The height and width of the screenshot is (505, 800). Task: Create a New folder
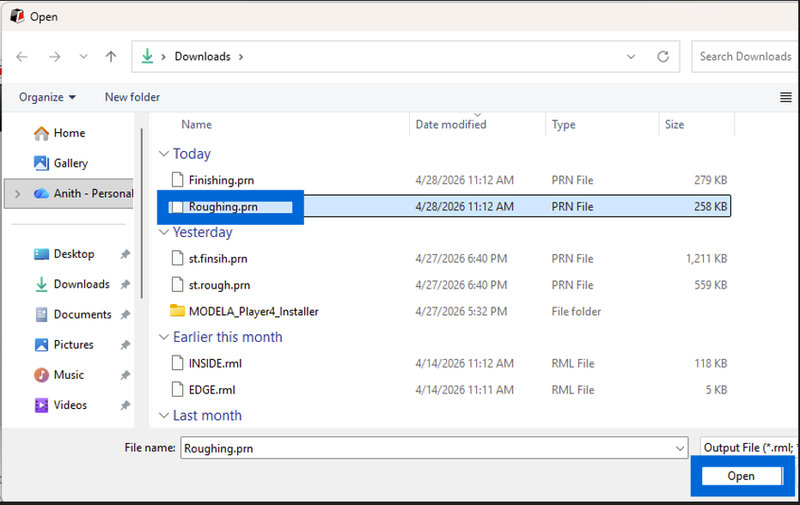point(132,97)
